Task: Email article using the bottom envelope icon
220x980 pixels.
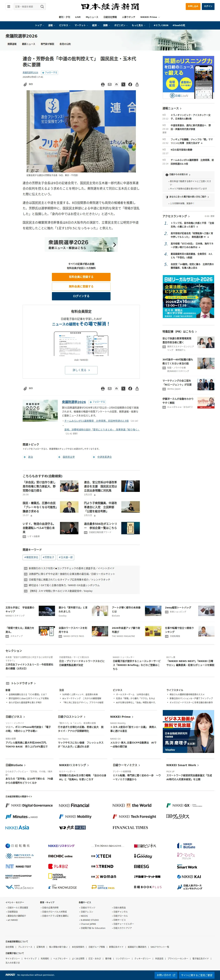Action: pyautogui.click(x=109, y=388)
